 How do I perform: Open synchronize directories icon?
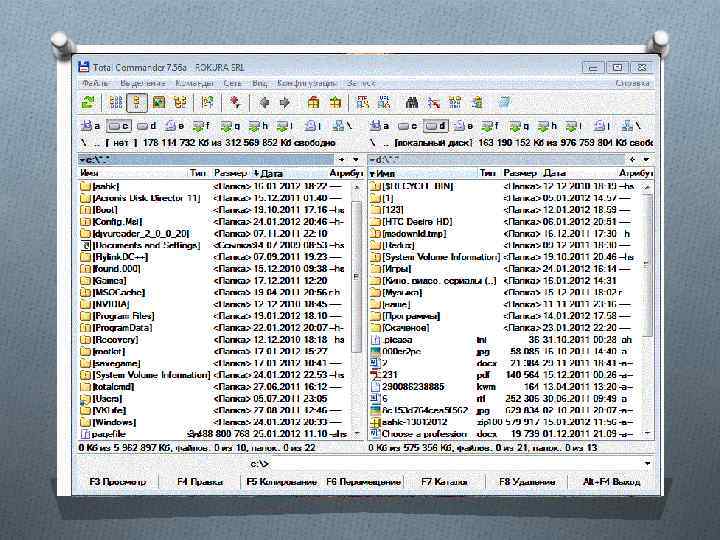click(x=455, y=102)
